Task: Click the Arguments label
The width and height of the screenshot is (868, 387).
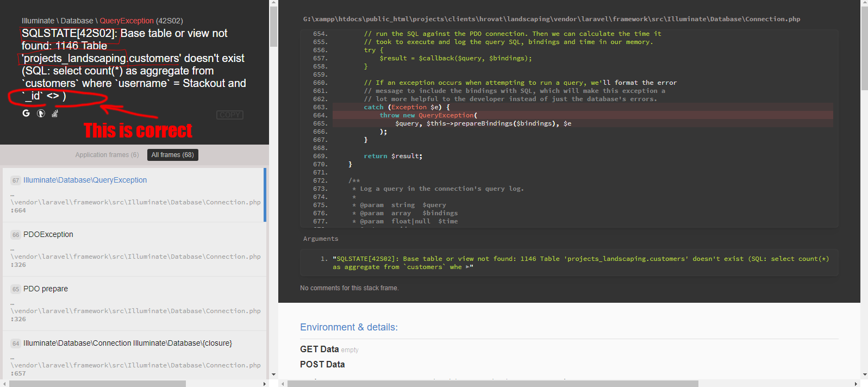Action: (x=321, y=239)
